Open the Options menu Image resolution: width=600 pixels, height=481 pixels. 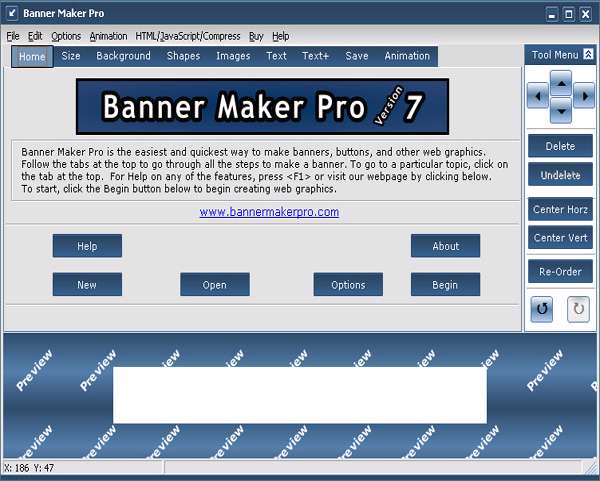[x=66, y=36]
